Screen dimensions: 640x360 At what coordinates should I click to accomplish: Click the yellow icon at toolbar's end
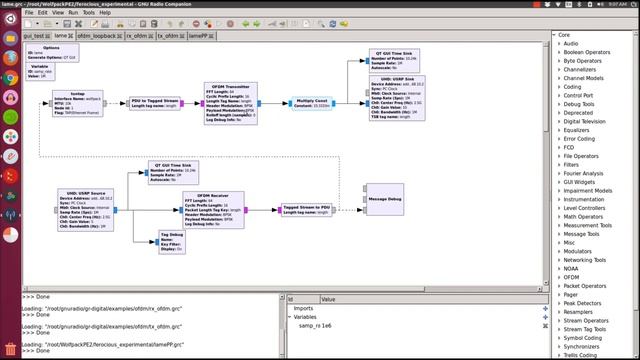pos(344,24)
